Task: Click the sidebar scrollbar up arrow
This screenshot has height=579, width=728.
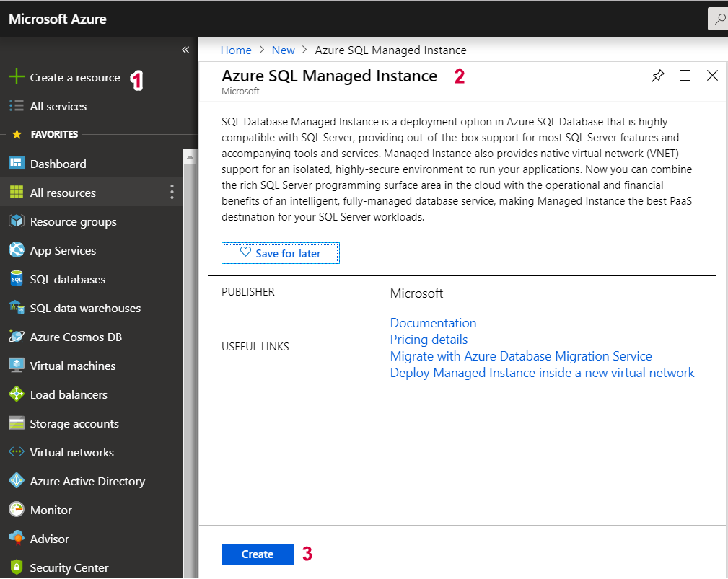Action: coord(190,156)
